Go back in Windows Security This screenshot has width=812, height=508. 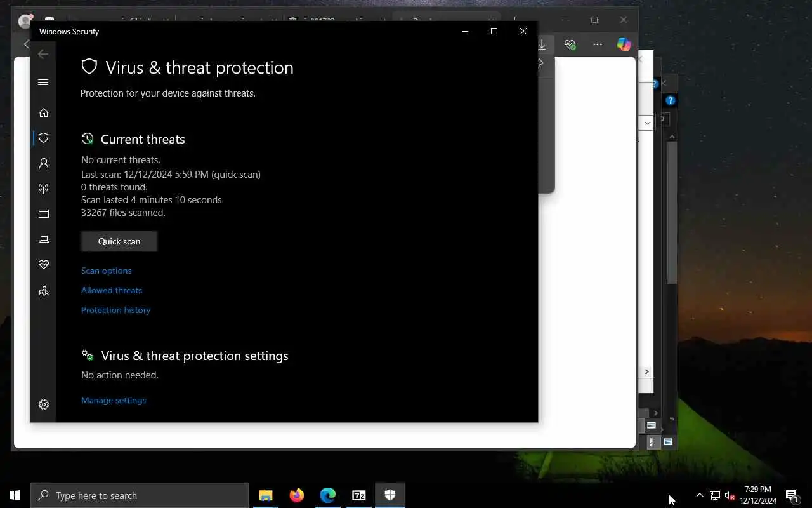point(43,54)
